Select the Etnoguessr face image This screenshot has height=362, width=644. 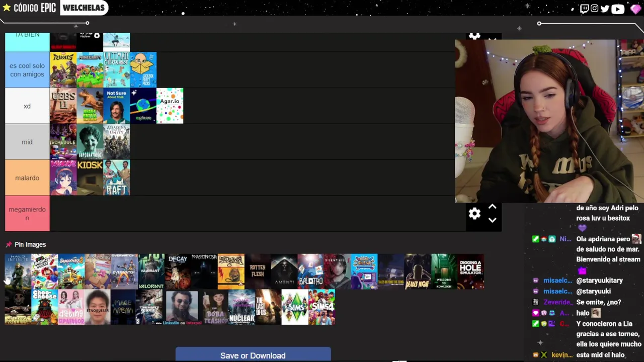pos(98,307)
